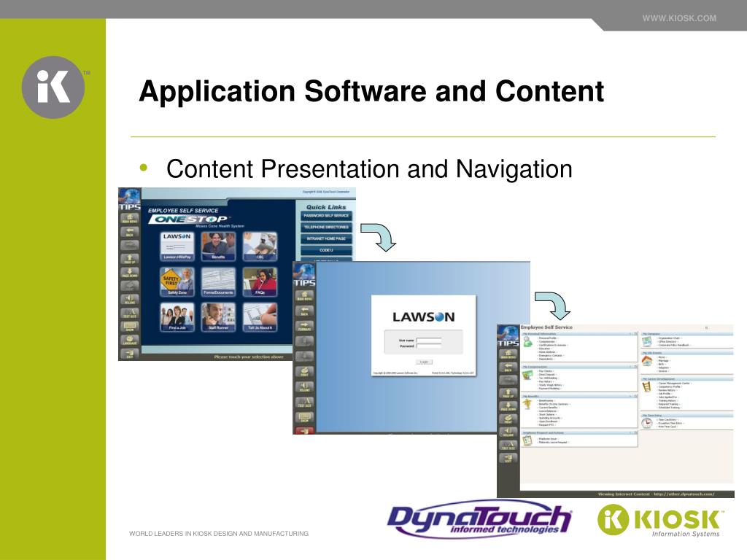Screen dimensions: 747x560
Task: Click the My Compensation paycheck icon
Action: coord(527,376)
